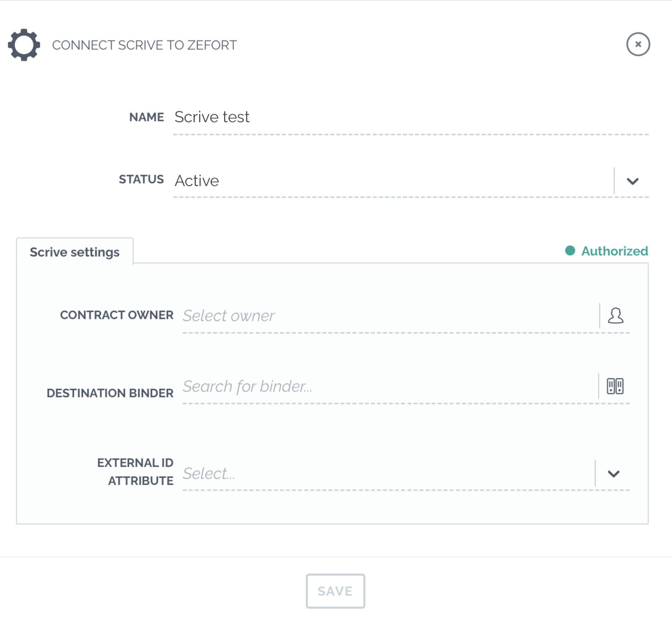Viewport: 672px width, 618px height.
Task: Click the contract owner person icon
Action: [x=615, y=316]
